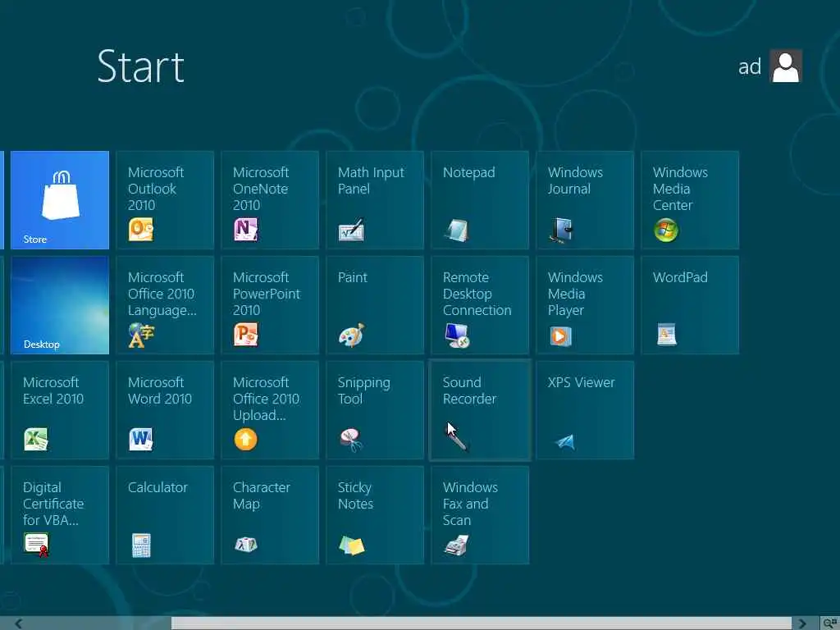Launch Microsoft Outlook 2010 via its icon
This screenshot has height=630, width=840.
click(x=141, y=230)
